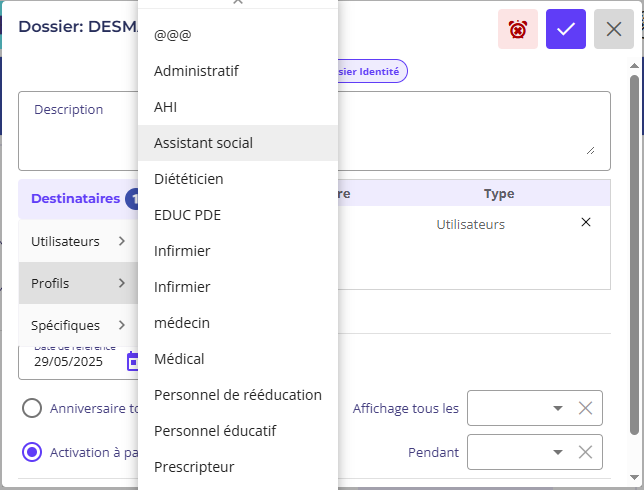Close the dossier dialog with X

click(614, 29)
